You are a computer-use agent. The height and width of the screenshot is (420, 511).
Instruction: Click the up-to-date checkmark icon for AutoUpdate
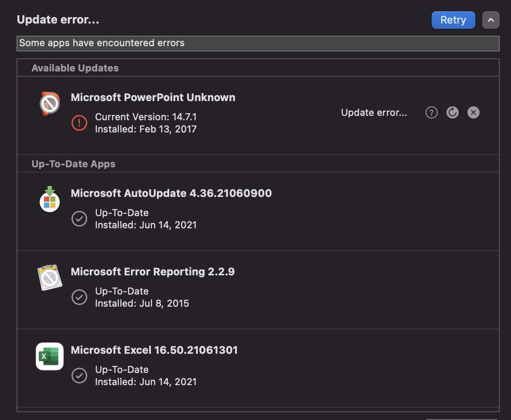[79, 219]
